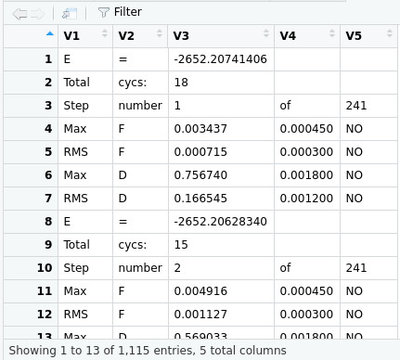Image resolution: width=400 pixels, height=360 pixels.
Task: Select the 0.000715 cell in row 5
Action: (x=221, y=152)
